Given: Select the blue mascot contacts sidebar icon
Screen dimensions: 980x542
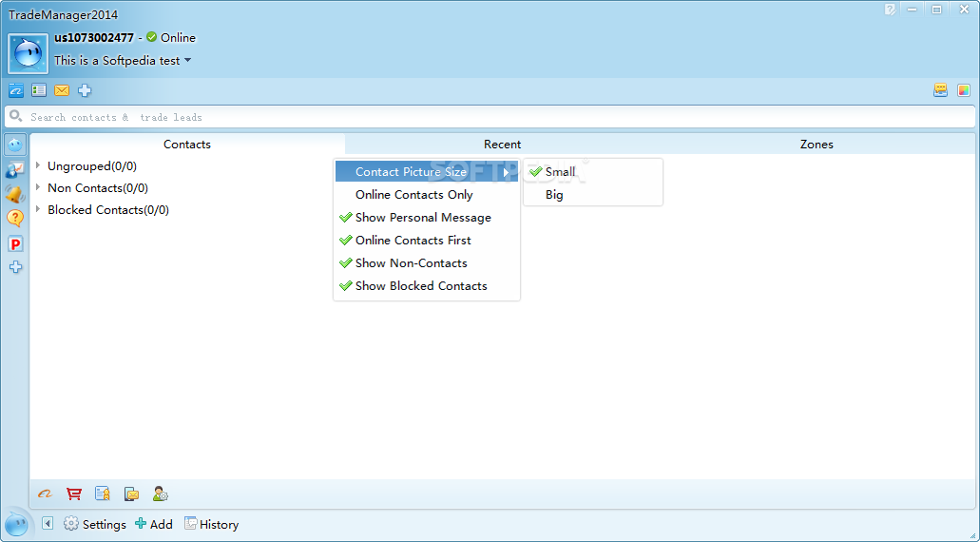Looking at the screenshot, I should tap(15, 145).
